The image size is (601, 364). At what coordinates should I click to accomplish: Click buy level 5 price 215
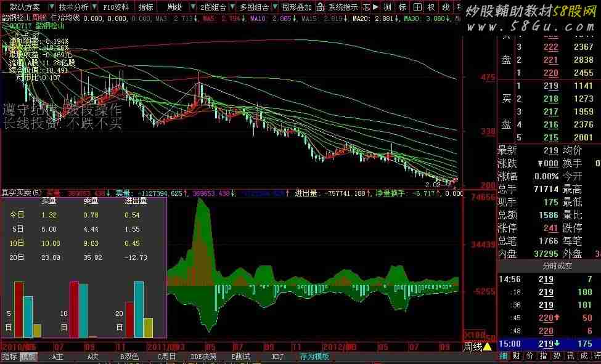(x=550, y=137)
